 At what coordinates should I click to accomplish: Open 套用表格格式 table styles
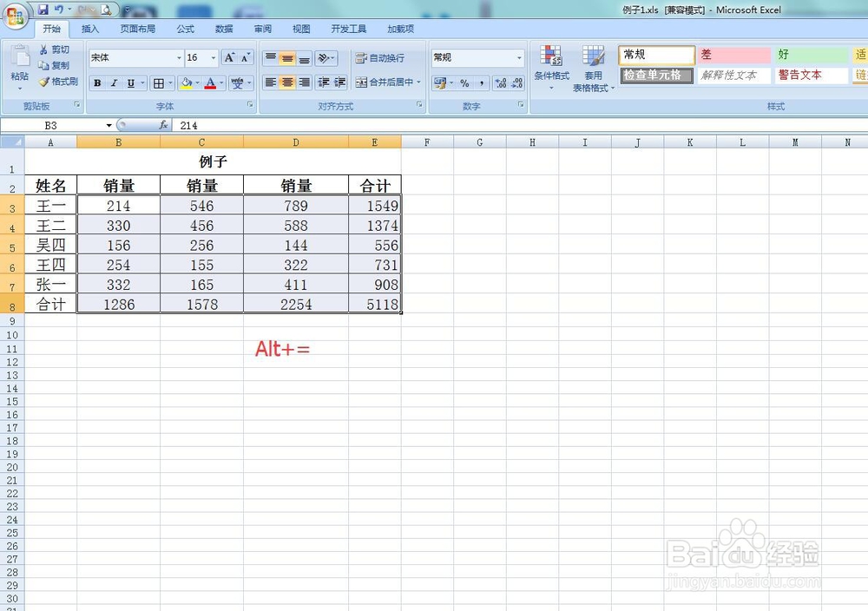coord(593,68)
